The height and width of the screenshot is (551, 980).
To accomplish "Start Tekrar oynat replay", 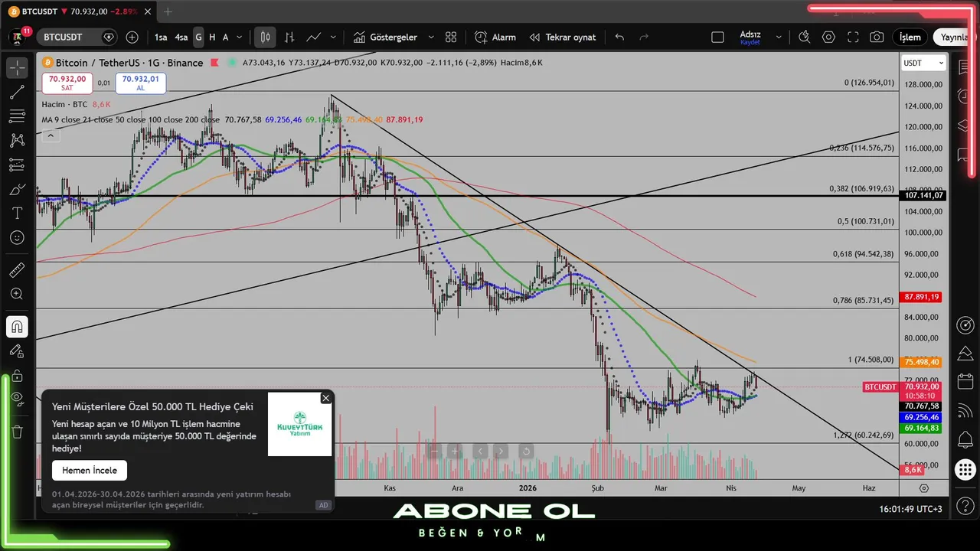I will (563, 37).
